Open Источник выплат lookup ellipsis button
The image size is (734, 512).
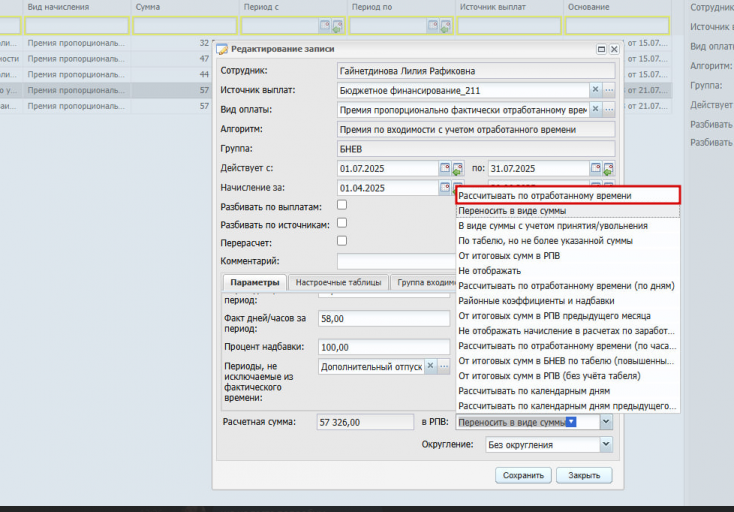(609, 90)
